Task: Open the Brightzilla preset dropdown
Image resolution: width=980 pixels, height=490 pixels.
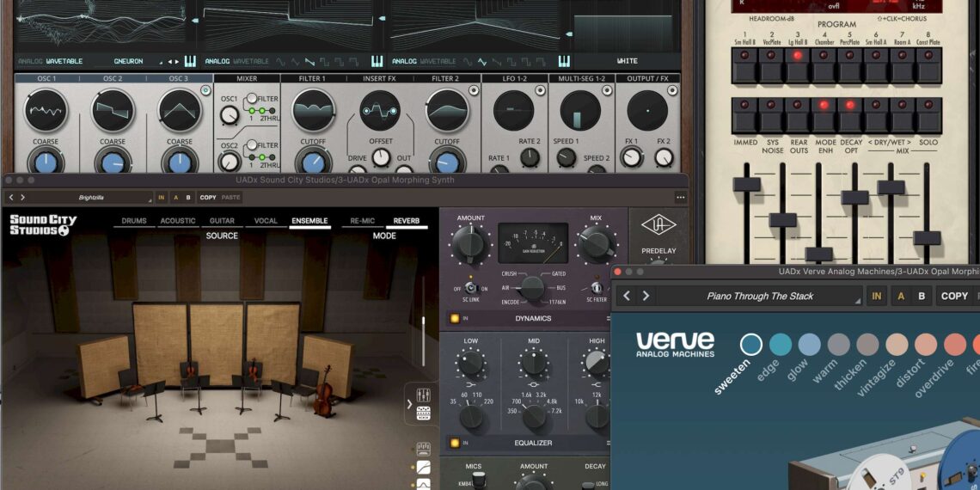Action: pos(91,198)
